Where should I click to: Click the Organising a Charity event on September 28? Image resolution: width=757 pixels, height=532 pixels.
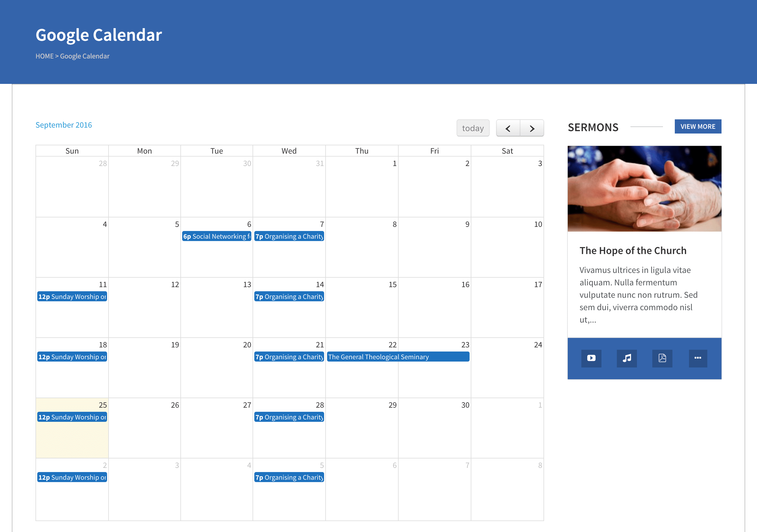(289, 417)
